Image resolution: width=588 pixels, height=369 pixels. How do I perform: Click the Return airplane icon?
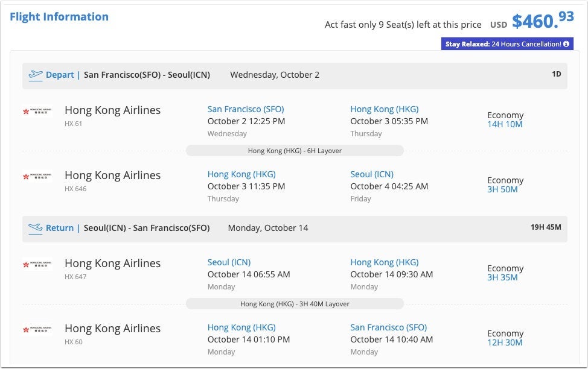pyautogui.click(x=36, y=228)
